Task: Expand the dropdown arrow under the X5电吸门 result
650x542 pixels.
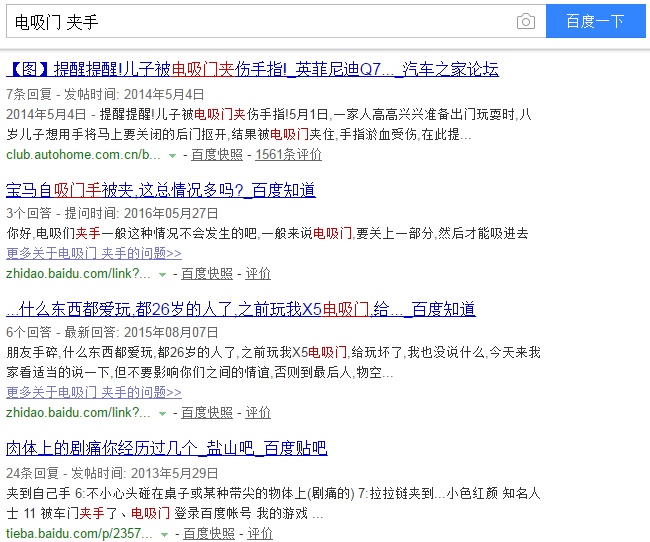Action: (x=162, y=413)
